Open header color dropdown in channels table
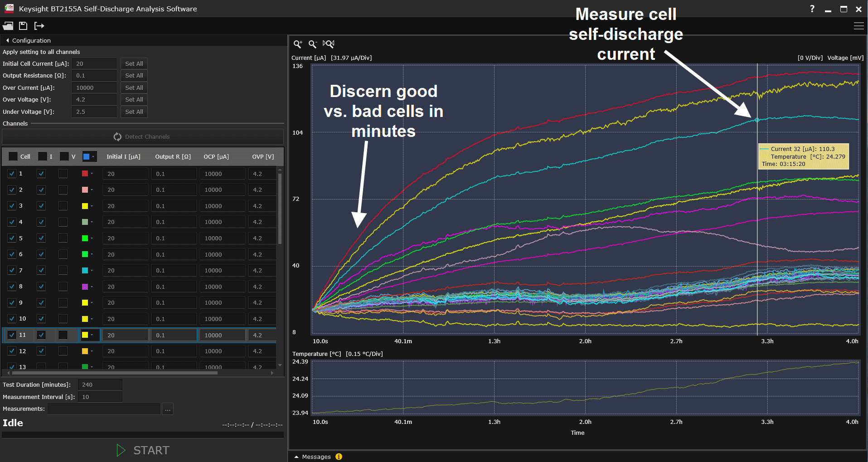The height and width of the screenshot is (462, 868). click(89, 156)
